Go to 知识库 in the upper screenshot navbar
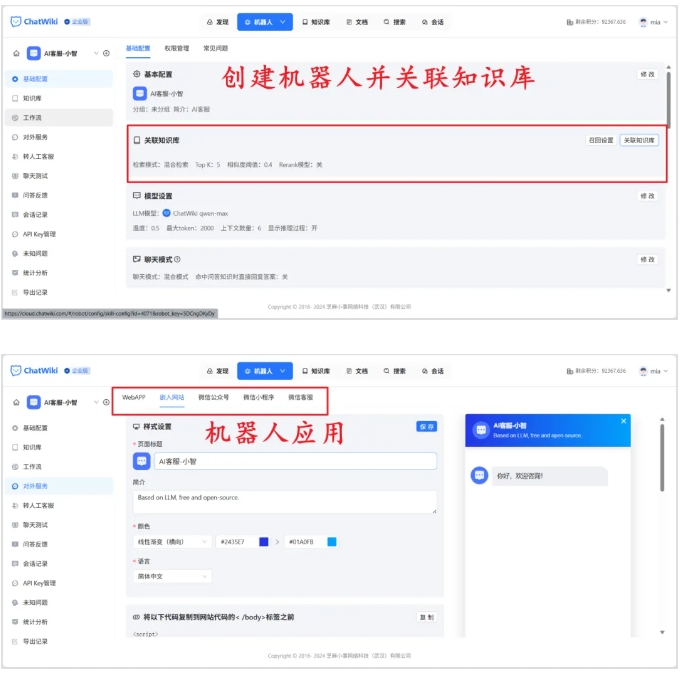Screen dimensions: 684x675 pyautogui.click(x=316, y=22)
